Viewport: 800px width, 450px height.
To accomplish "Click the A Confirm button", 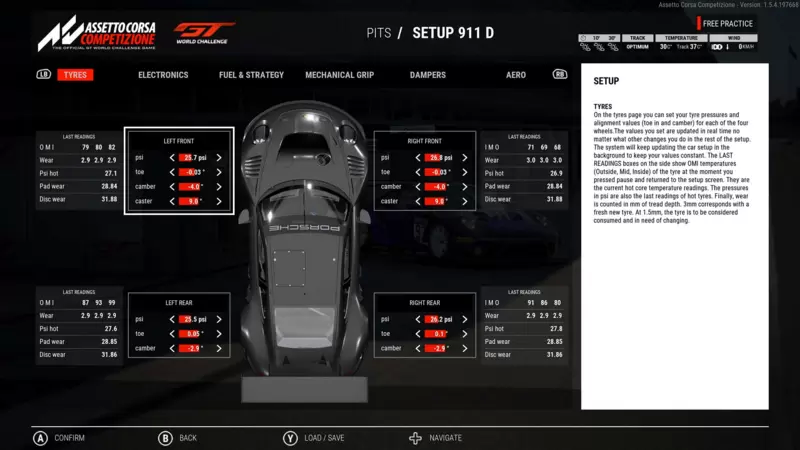I will (59, 438).
